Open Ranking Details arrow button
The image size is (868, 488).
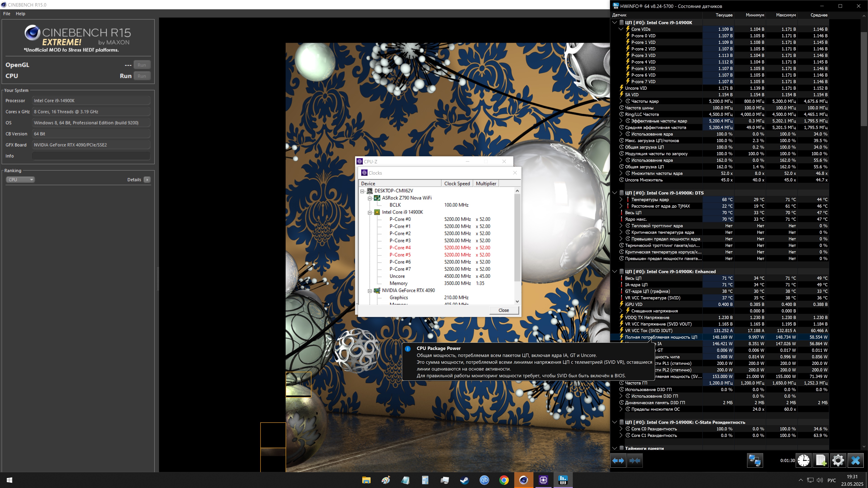coord(147,180)
